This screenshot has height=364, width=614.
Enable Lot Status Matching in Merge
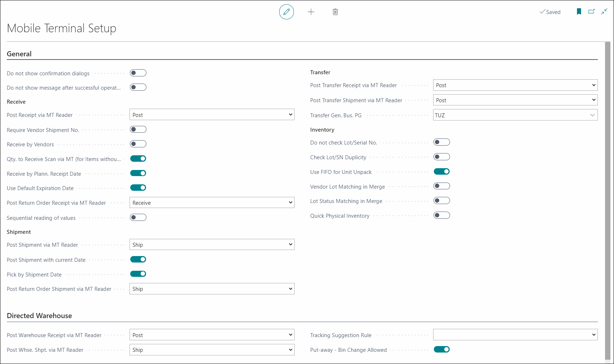pyautogui.click(x=442, y=201)
